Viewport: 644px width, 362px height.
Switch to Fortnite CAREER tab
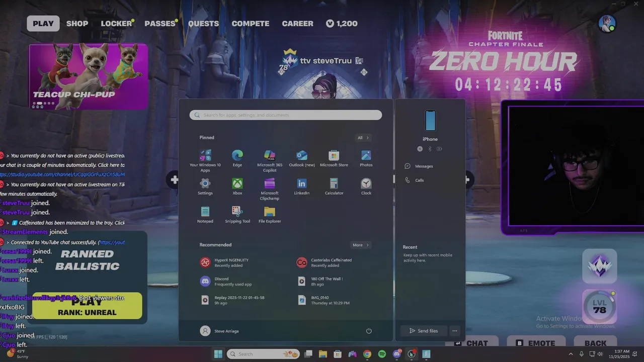click(297, 24)
